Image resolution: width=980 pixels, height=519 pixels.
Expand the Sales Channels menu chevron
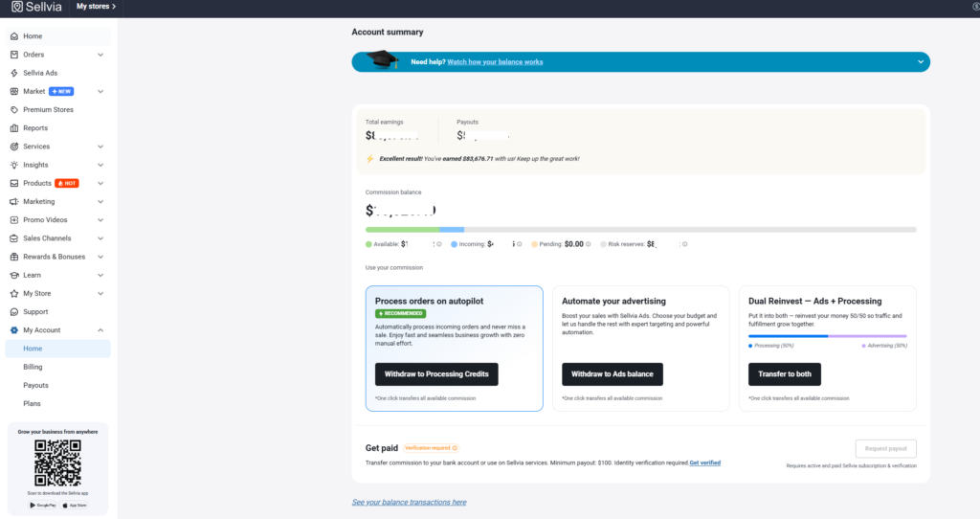pyautogui.click(x=100, y=238)
